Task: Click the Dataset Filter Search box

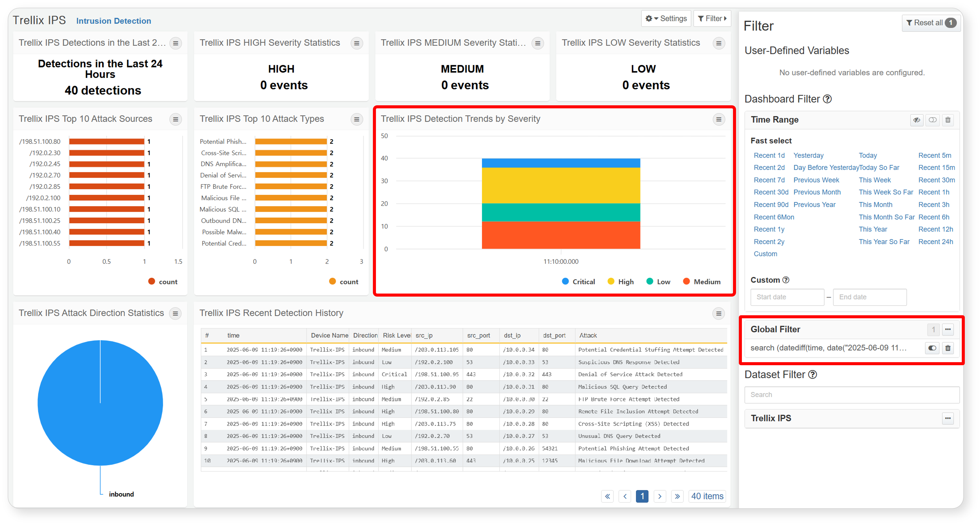Action: pos(852,395)
